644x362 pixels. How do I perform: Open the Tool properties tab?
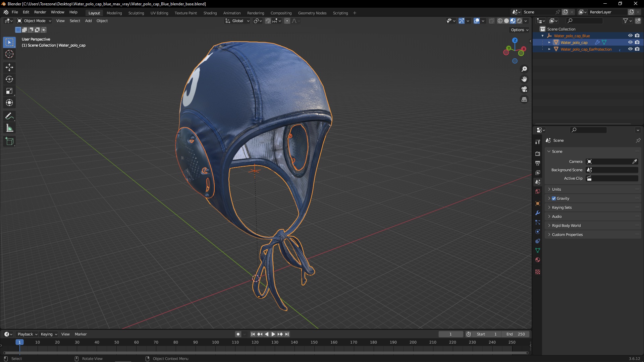pos(538,142)
